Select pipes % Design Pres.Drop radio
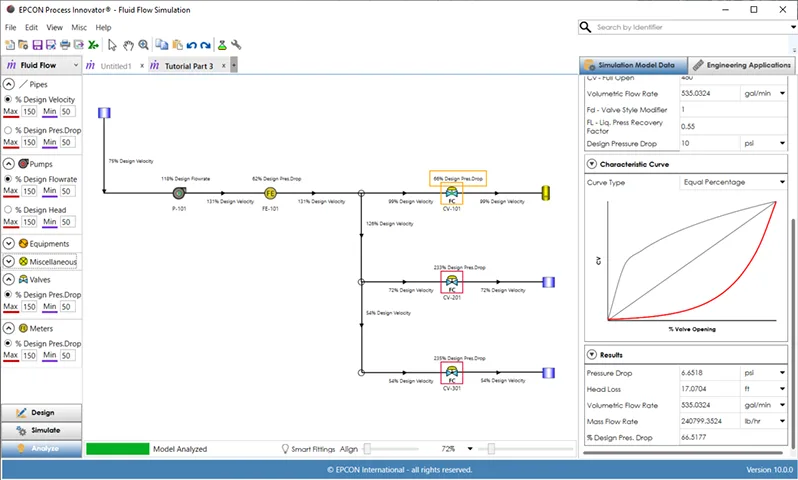The width and height of the screenshot is (798, 480). [x=9, y=130]
